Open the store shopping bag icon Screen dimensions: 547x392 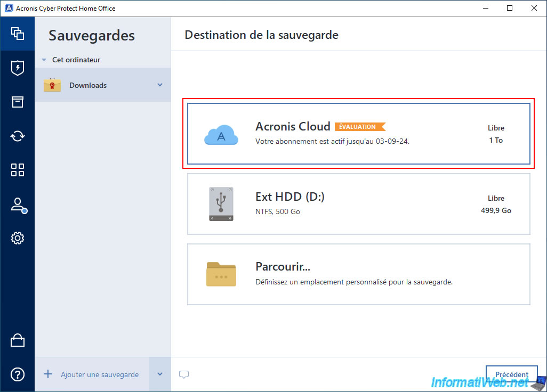[x=18, y=340]
